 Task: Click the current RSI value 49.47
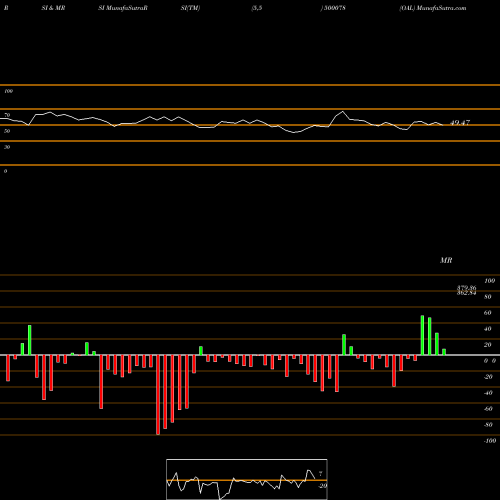click(460, 123)
